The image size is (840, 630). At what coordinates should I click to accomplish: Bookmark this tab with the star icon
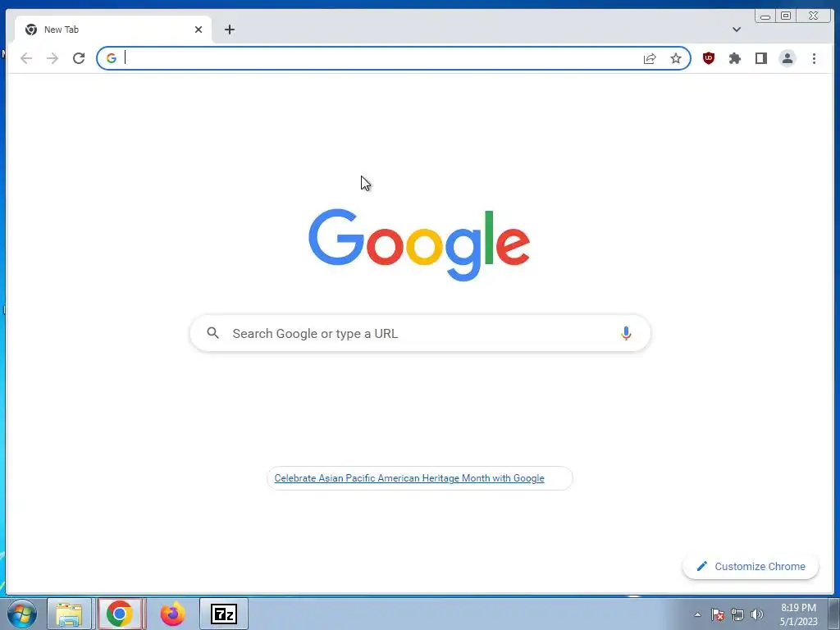676,58
